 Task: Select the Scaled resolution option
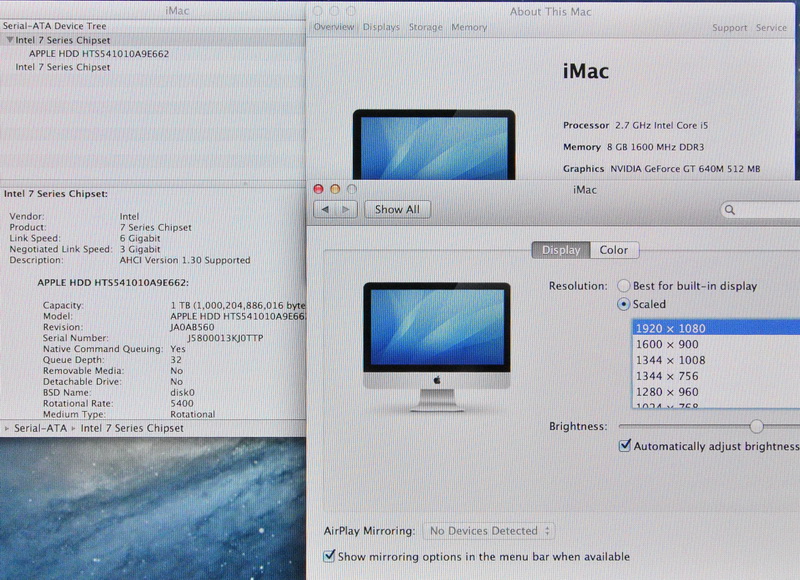(623, 304)
